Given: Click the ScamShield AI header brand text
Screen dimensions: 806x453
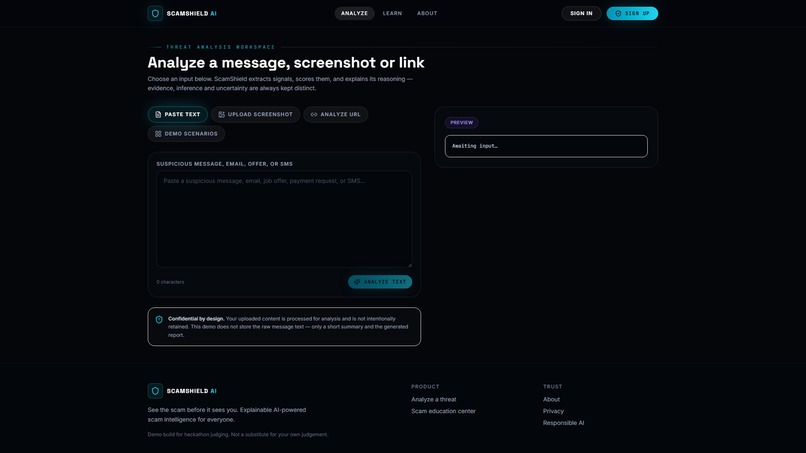Looking at the screenshot, I should pos(191,14).
